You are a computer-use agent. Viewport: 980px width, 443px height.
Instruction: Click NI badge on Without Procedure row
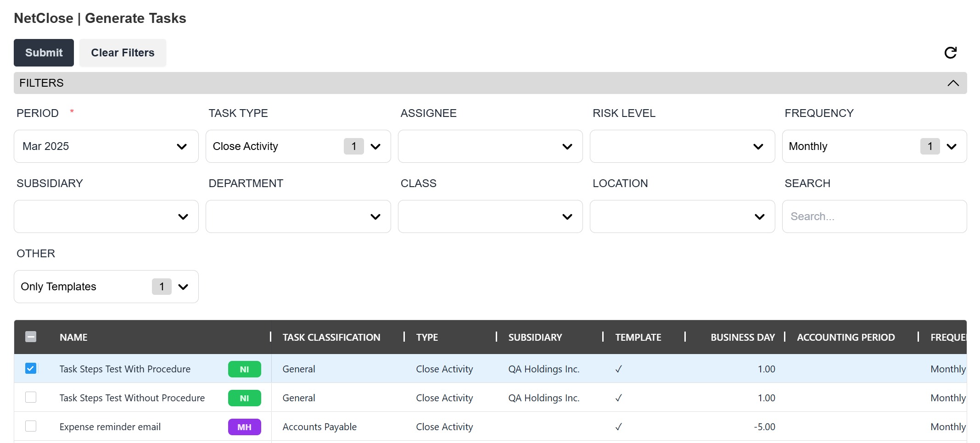point(244,398)
